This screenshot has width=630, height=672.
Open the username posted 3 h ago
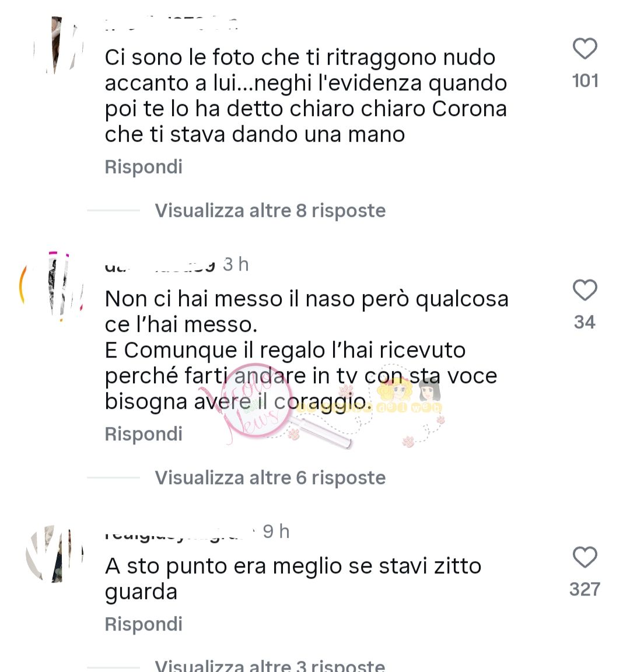(x=159, y=266)
